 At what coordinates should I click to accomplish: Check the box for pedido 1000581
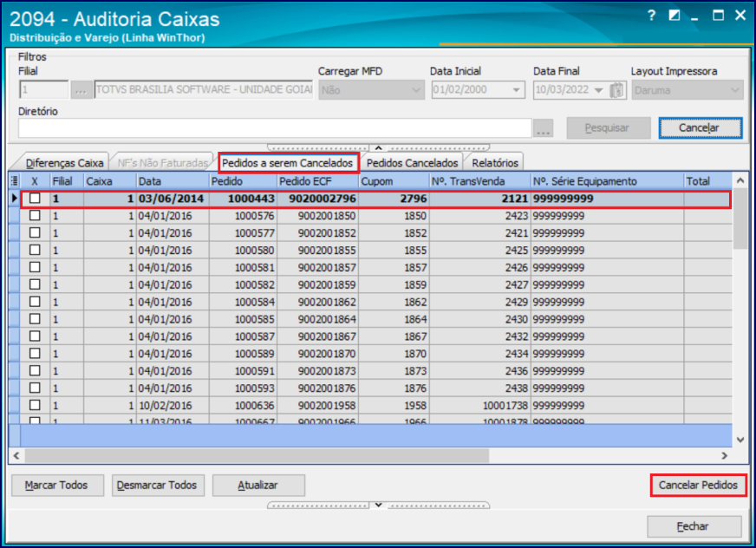coord(35,267)
